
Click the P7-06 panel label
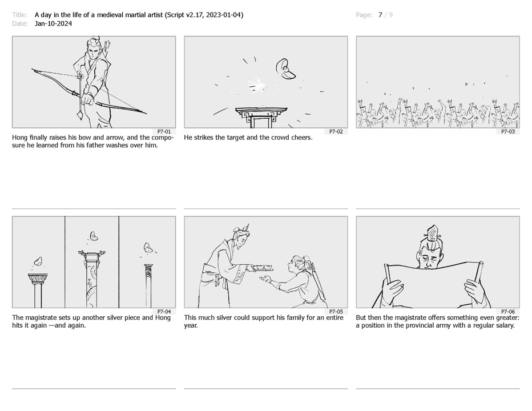pyautogui.click(x=508, y=312)
